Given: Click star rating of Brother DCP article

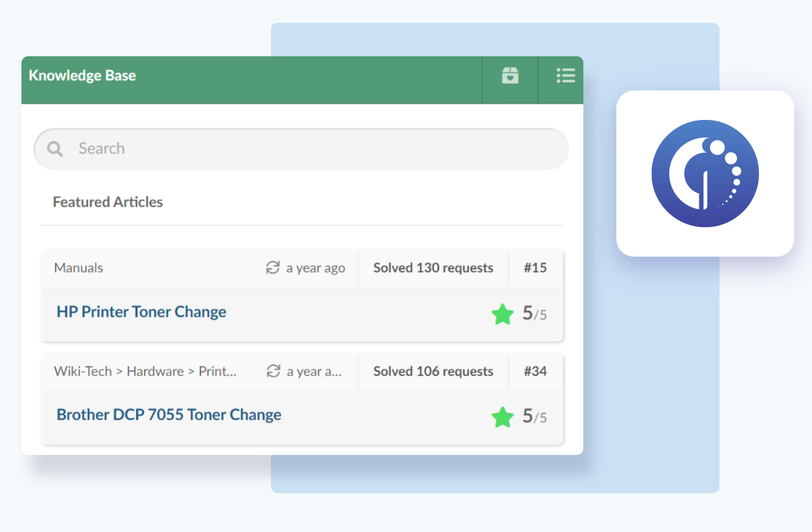Looking at the screenshot, I should 502,417.
